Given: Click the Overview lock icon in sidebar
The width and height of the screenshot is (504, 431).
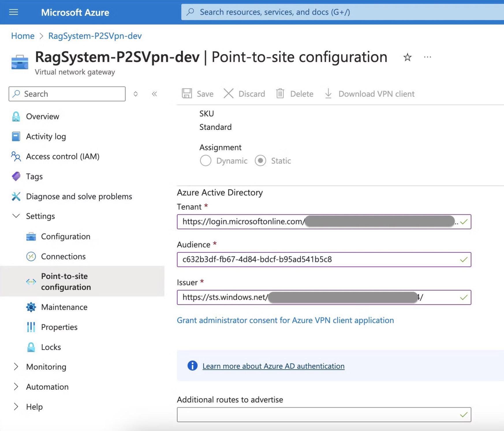Looking at the screenshot, I should [16, 116].
